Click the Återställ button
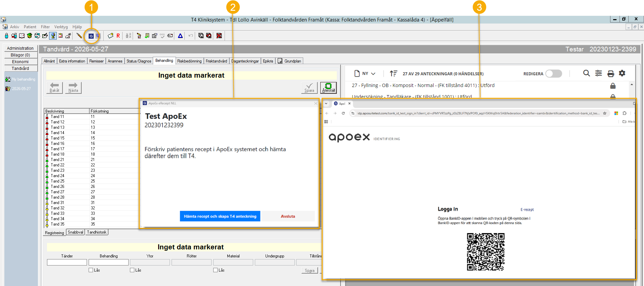 (x=328, y=87)
